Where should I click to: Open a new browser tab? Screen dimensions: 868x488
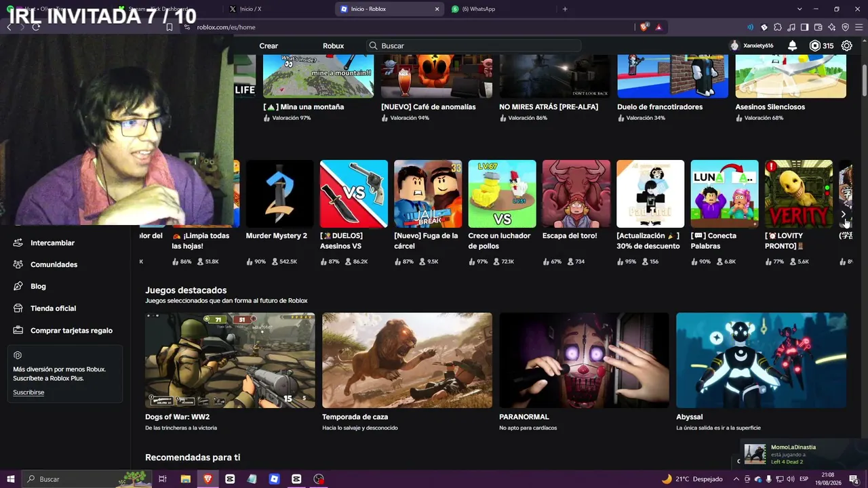[565, 9]
